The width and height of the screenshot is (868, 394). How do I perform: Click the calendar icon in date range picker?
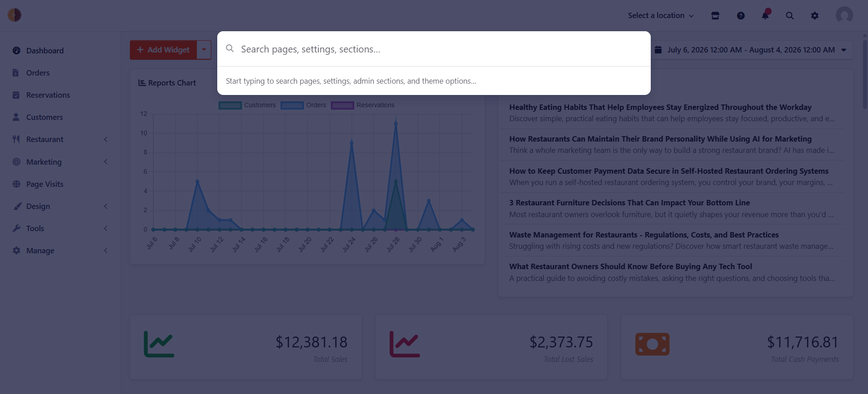658,50
